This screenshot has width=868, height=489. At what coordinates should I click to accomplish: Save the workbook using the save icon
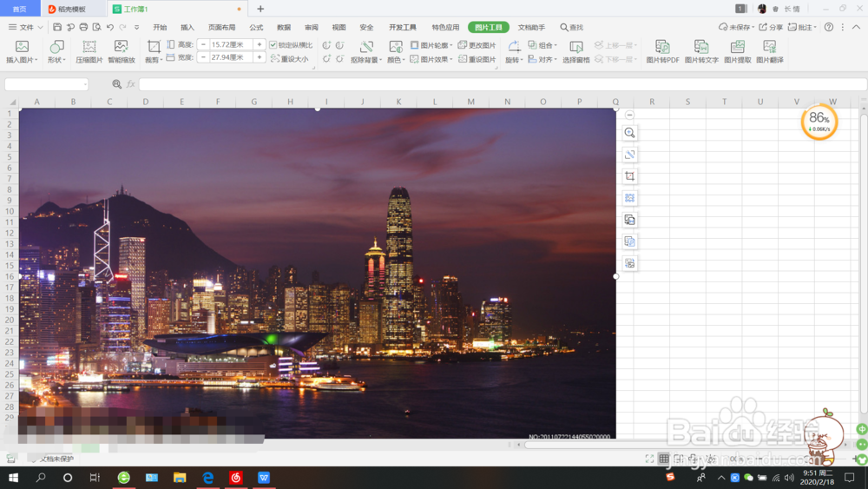(57, 27)
